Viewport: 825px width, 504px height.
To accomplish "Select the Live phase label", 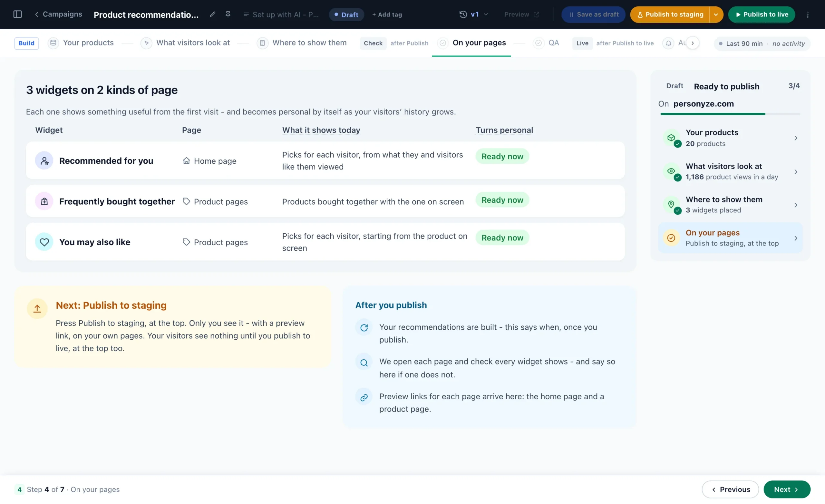I will 582,43.
